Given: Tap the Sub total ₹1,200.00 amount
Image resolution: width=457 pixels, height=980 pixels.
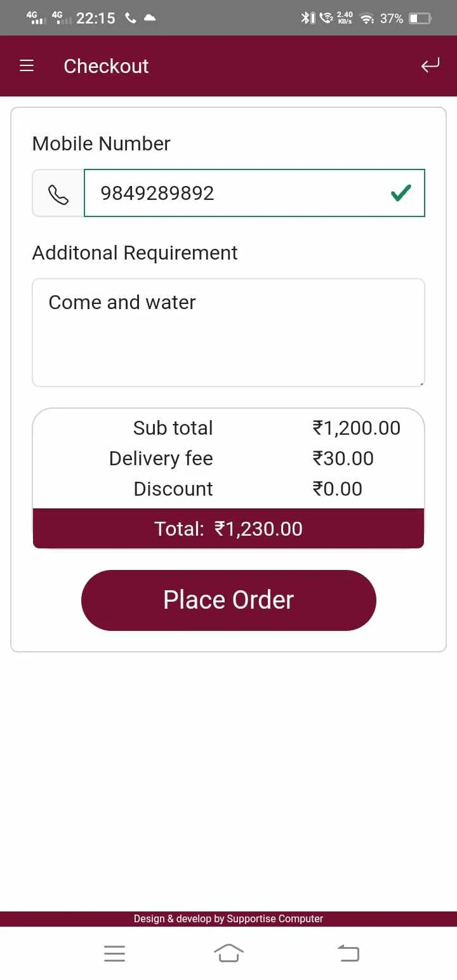Looking at the screenshot, I should 356,428.
